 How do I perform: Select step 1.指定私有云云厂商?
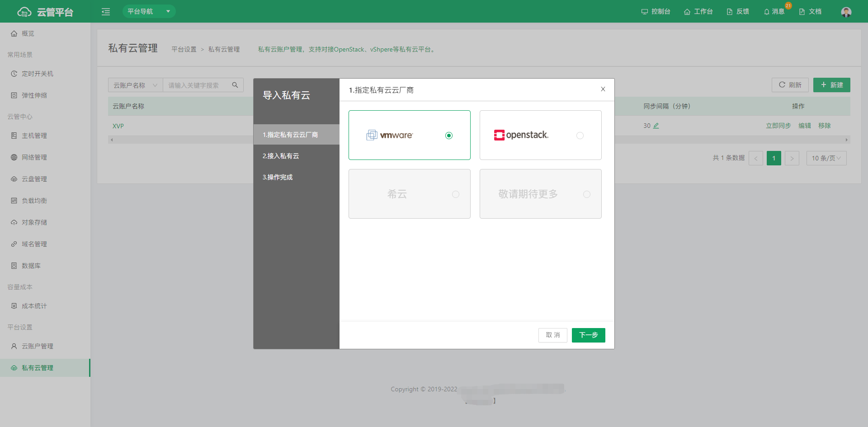point(297,135)
